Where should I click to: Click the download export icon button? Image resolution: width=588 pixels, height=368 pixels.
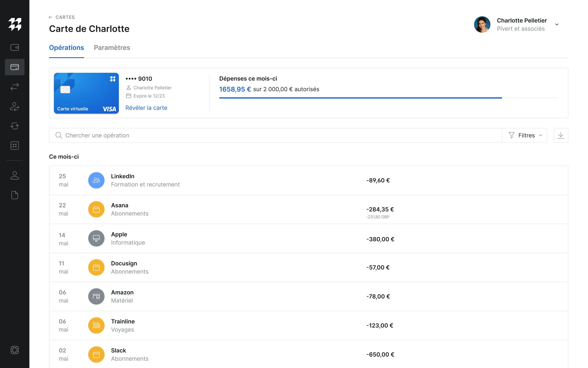click(x=561, y=135)
